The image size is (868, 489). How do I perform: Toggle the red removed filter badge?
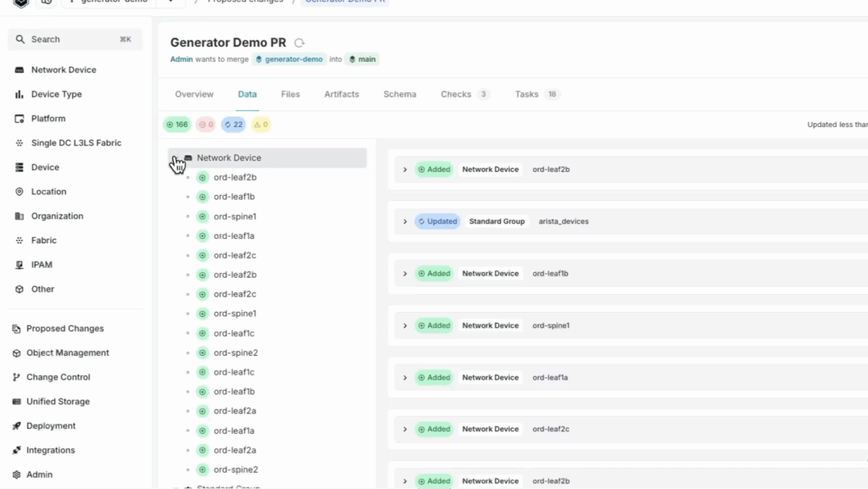(205, 125)
